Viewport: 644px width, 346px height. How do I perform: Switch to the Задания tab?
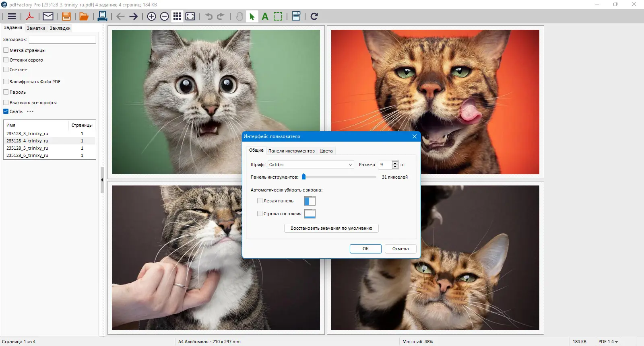pos(13,28)
